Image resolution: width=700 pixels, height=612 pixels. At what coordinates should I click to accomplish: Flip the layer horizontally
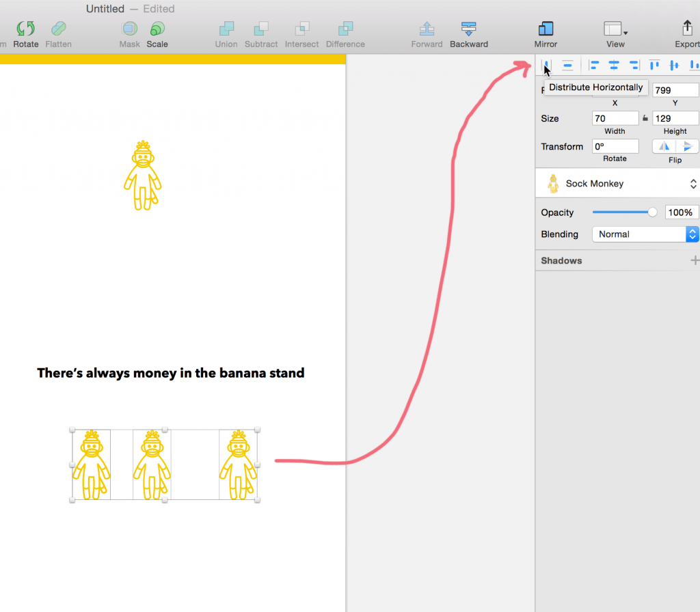click(664, 146)
